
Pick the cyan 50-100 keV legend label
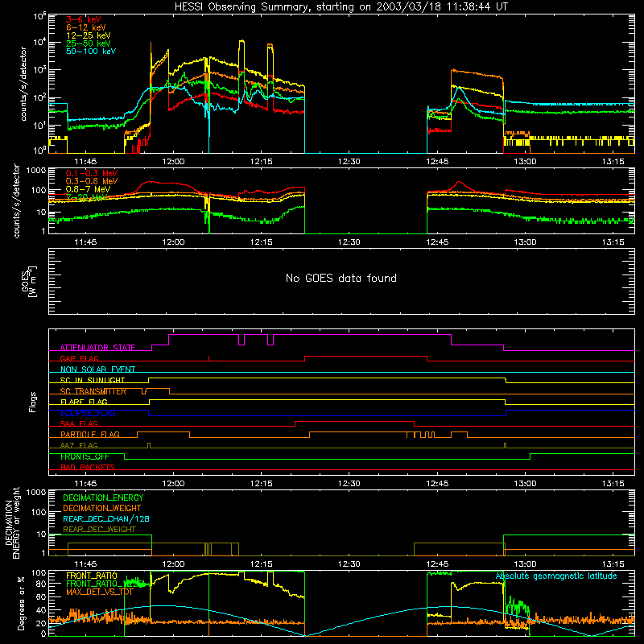(91, 52)
